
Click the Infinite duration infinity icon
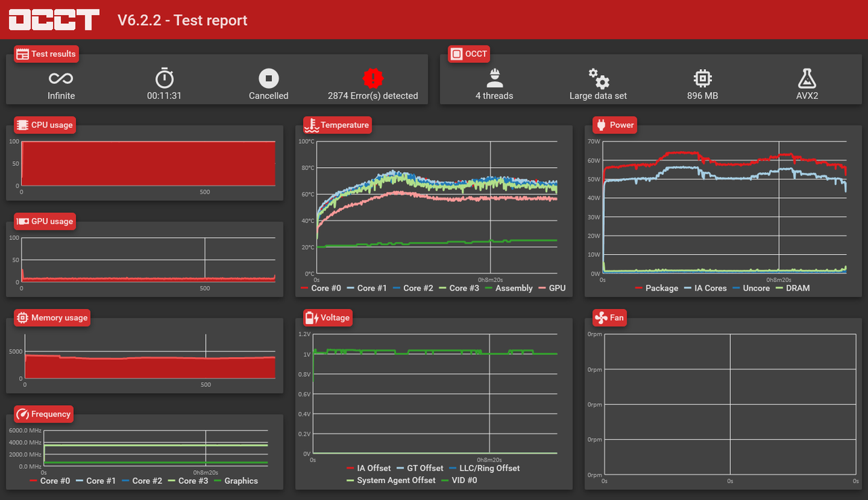pyautogui.click(x=61, y=78)
